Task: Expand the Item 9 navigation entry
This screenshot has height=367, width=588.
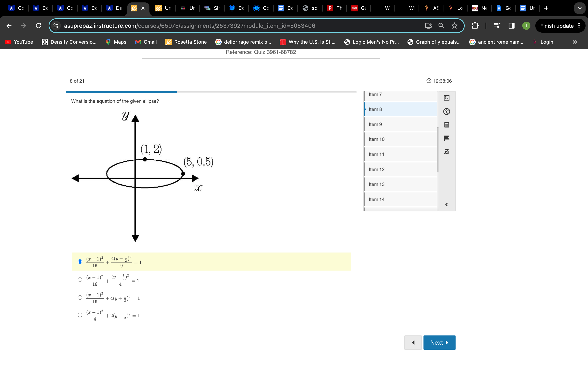Action: (400, 124)
